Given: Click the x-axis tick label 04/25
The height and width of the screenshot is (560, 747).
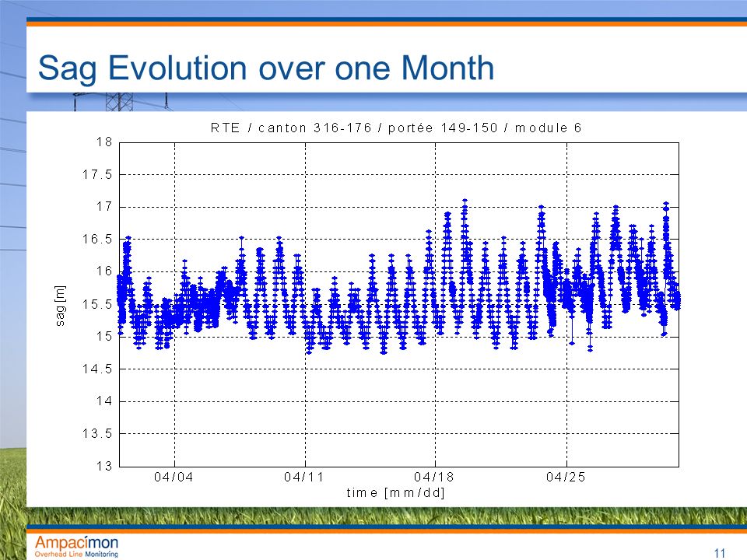Looking at the screenshot, I should (x=566, y=477).
